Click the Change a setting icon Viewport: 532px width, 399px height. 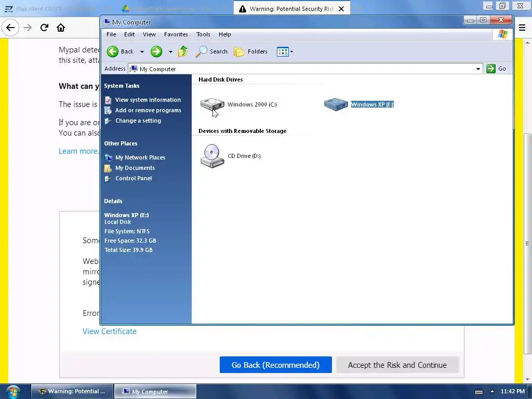(108, 121)
